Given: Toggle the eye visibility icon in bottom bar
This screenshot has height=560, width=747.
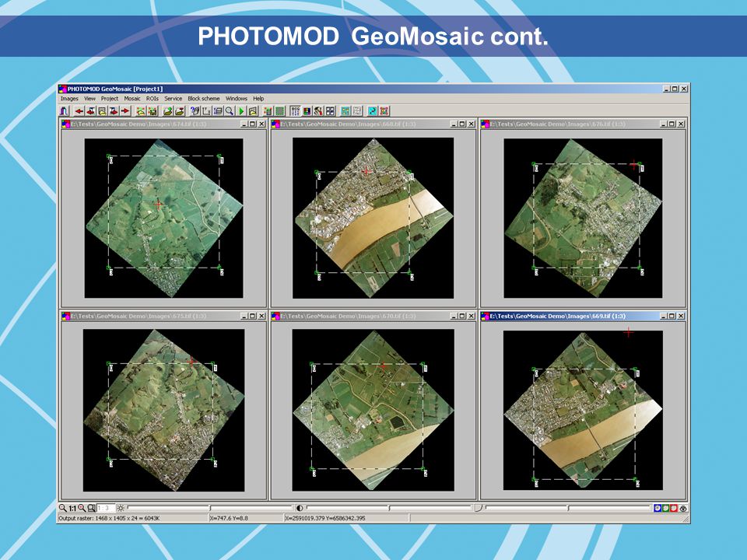Looking at the screenshot, I should (683, 508).
